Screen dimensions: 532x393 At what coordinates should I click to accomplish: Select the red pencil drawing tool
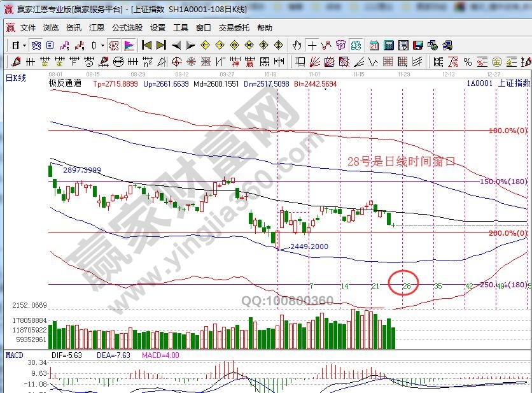pos(15,62)
